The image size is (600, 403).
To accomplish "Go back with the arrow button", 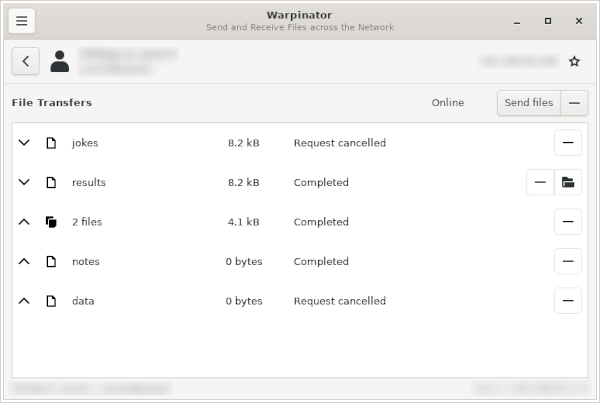I will point(26,61).
